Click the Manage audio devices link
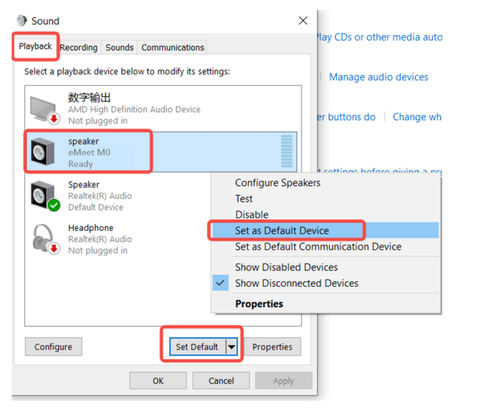The height and width of the screenshot is (408, 480). [x=379, y=77]
